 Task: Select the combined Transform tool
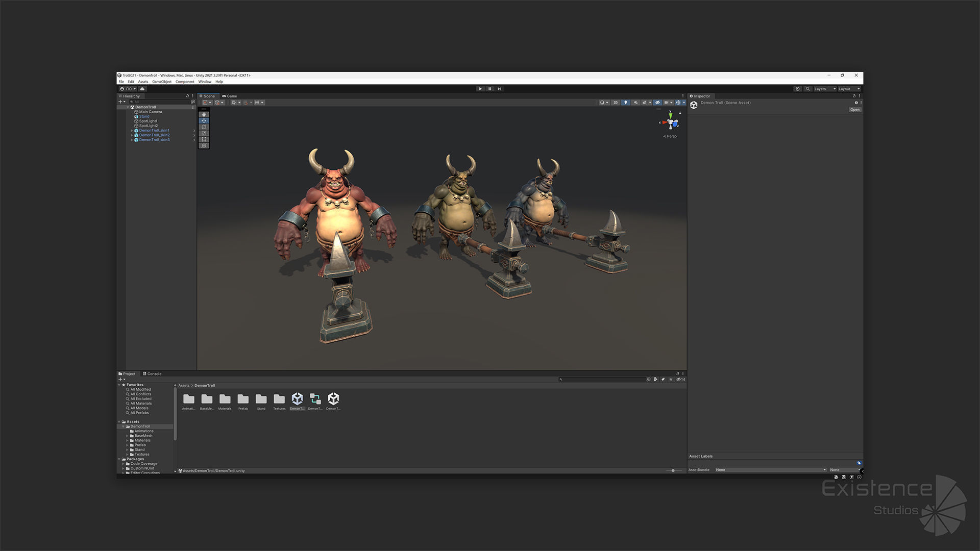(x=204, y=145)
